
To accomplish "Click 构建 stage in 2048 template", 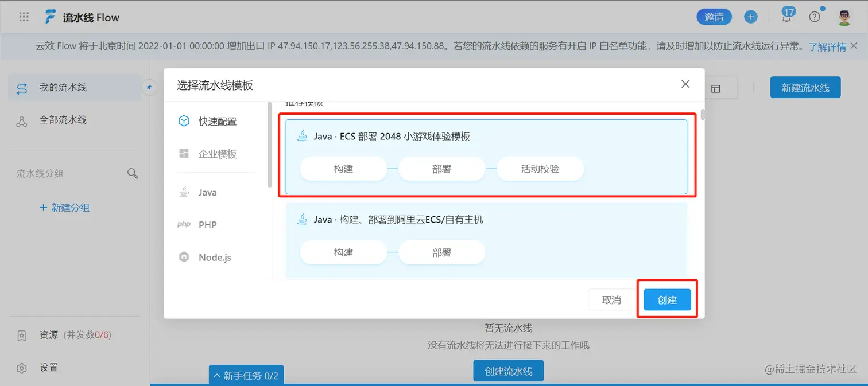I will tap(343, 169).
